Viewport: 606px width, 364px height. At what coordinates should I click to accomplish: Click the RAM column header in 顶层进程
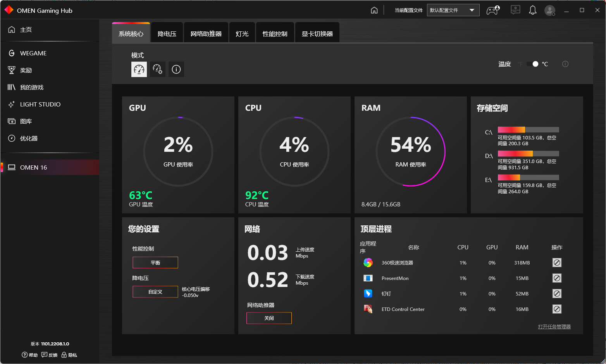(x=522, y=247)
